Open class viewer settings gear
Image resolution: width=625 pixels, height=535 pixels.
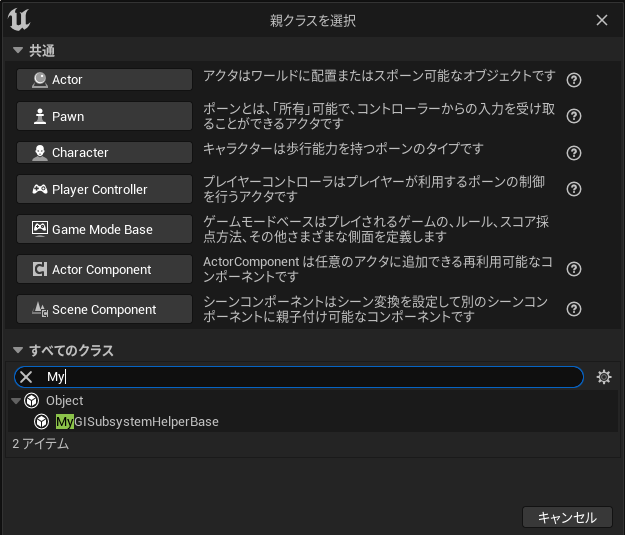(x=603, y=377)
